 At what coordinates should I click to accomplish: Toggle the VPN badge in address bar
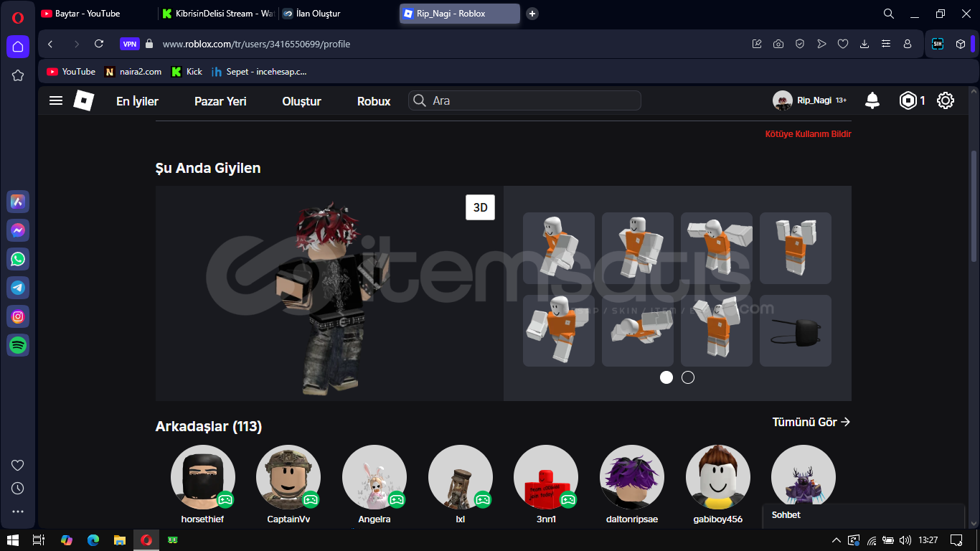coord(130,44)
